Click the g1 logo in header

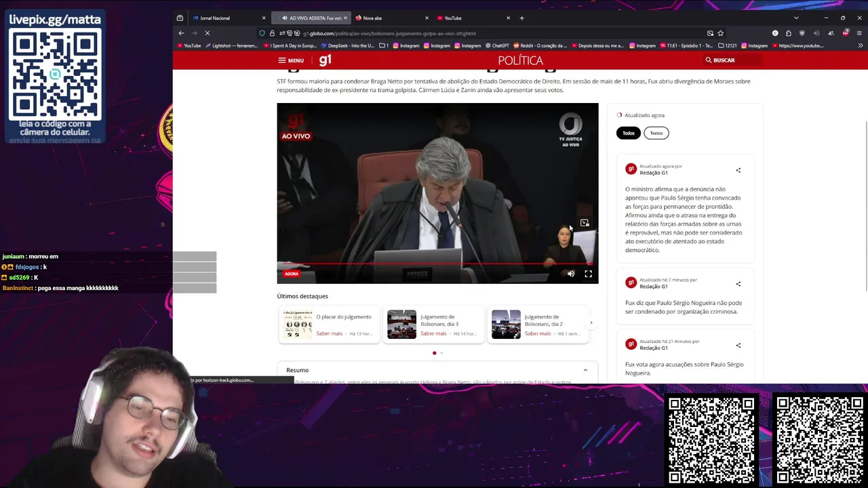pyautogui.click(x=325, y=60)
